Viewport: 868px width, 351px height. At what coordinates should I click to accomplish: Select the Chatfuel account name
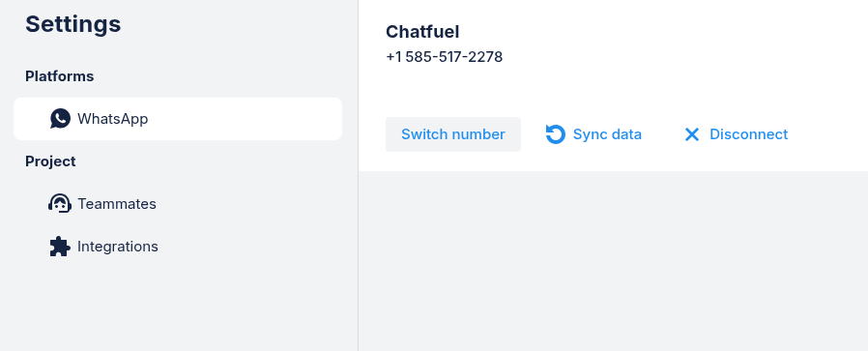pyautogui.click(x=422, y=32)
